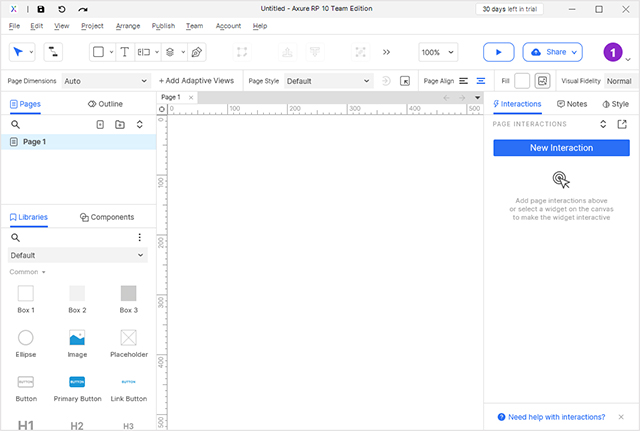Open the File menu
The image size is (640, 431).
pyautogui.click(x=14, y=26)
